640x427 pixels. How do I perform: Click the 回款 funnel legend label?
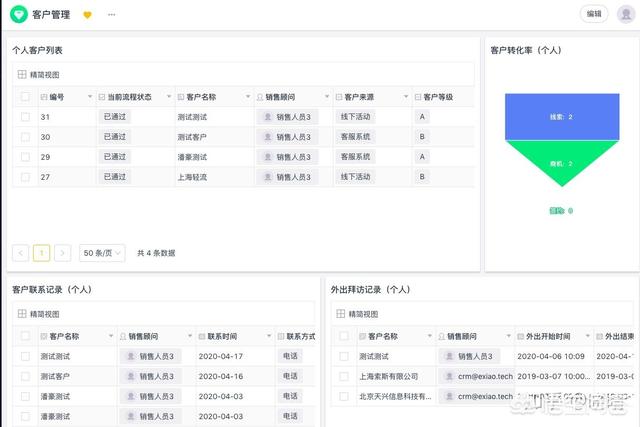pyautogui.click(x=561, y=211)
